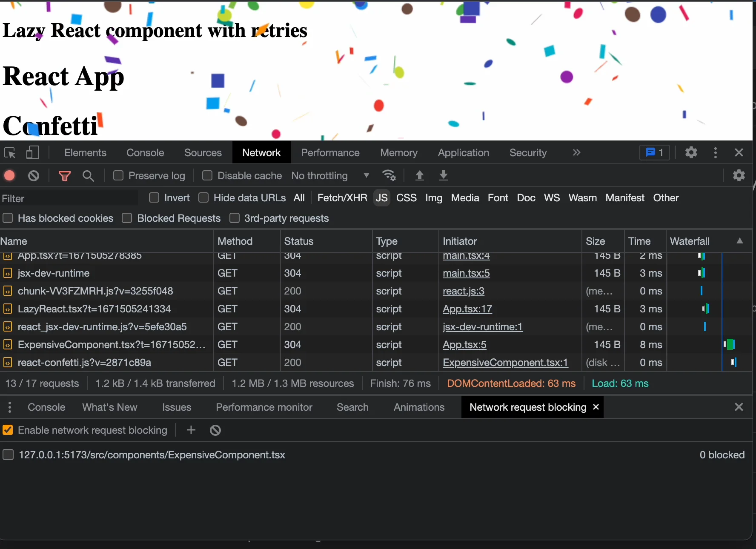Viewport: 756px width, 549px height.
Task: Uncheck Enable network request blocking
Action: tap(8, 430)
